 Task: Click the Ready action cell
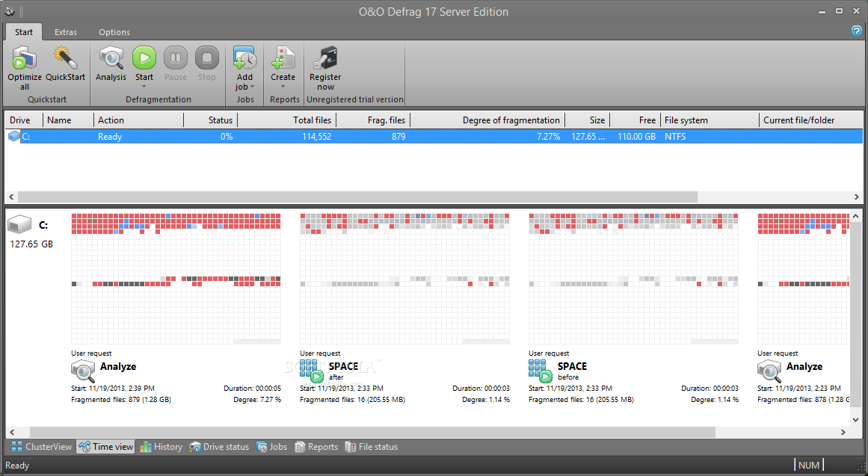tap(110, 136)
